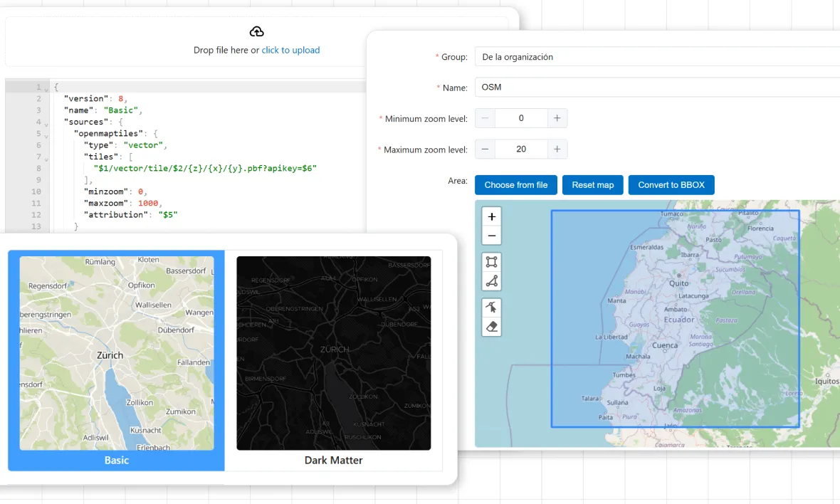The image size is (840, 504).
Task: Open the 'click to upload' link
Action: pos(290,50)
